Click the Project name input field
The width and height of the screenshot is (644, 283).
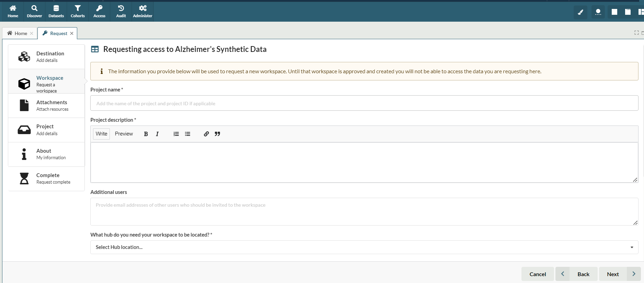(364, 104)
